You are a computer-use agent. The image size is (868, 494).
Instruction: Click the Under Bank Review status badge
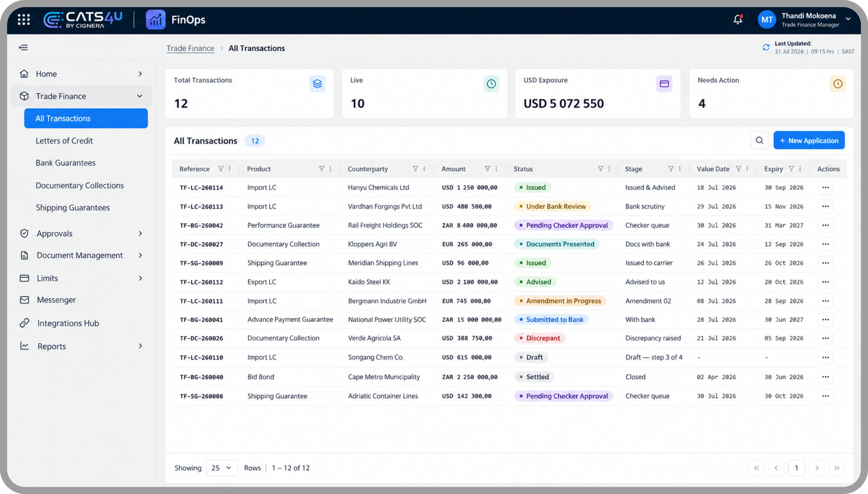553,206
